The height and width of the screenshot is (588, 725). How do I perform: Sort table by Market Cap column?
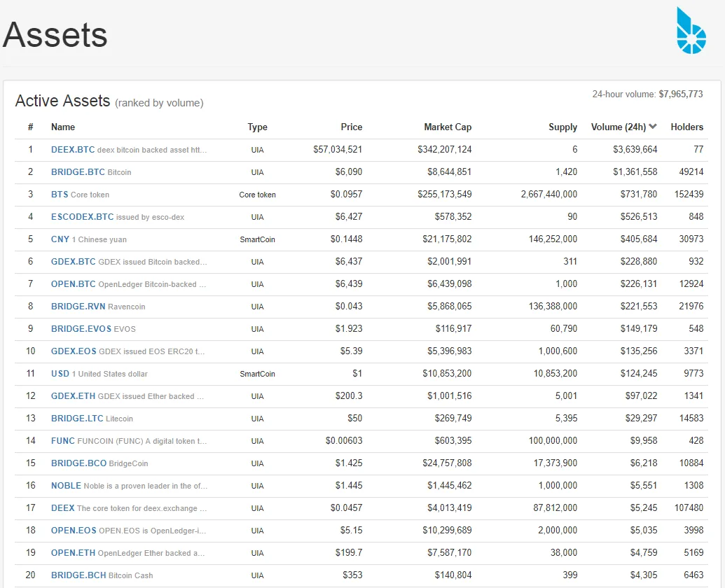pyautogui.click(x=448, y=127)
